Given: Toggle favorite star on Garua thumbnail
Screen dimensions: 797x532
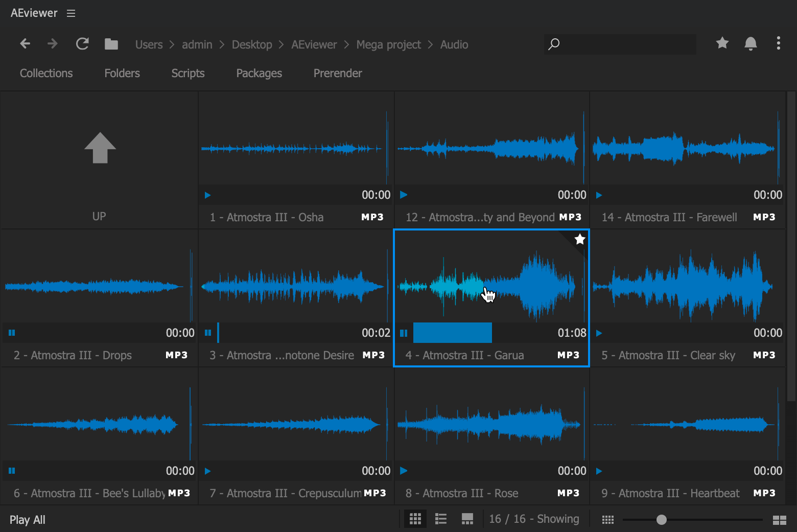Looking at the screenshot, I should coord(579,239).
